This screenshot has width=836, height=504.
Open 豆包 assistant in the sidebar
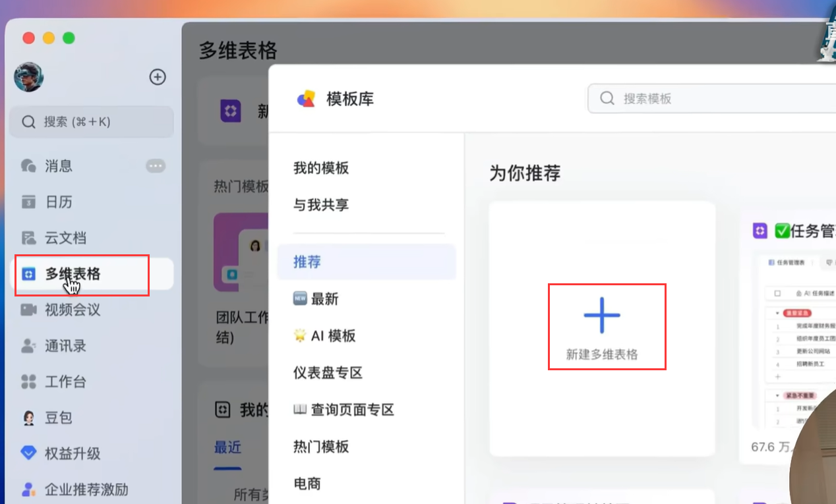pos(92,418)
